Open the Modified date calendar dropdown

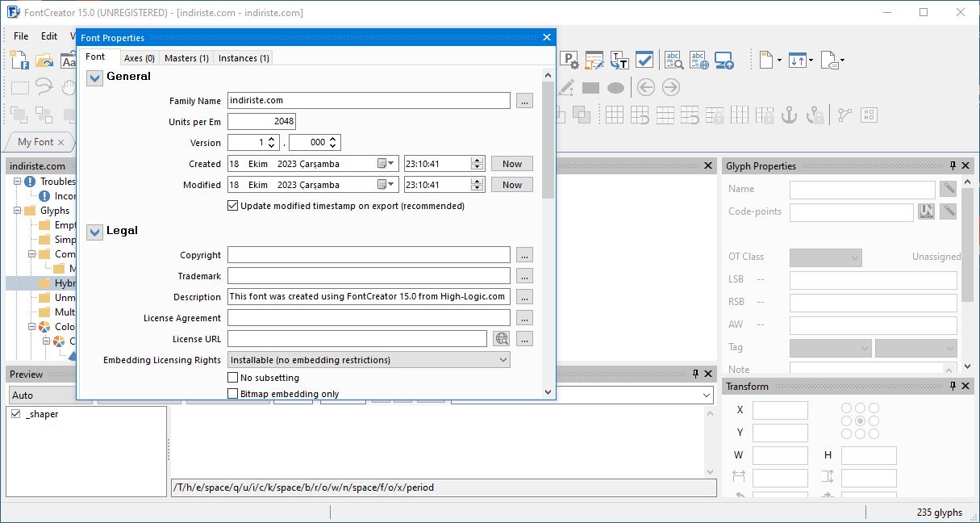pos(387,185)
